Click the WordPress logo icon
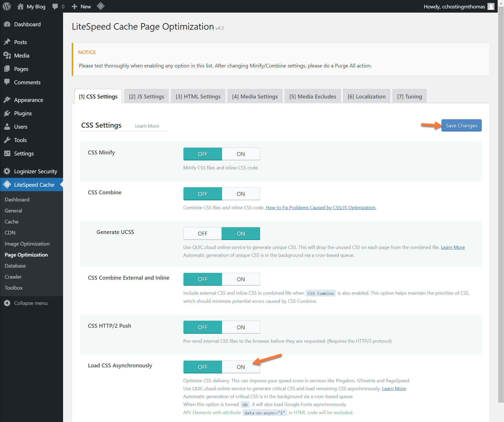This screenshot has height=422, width=504. (x=7, y=6)
